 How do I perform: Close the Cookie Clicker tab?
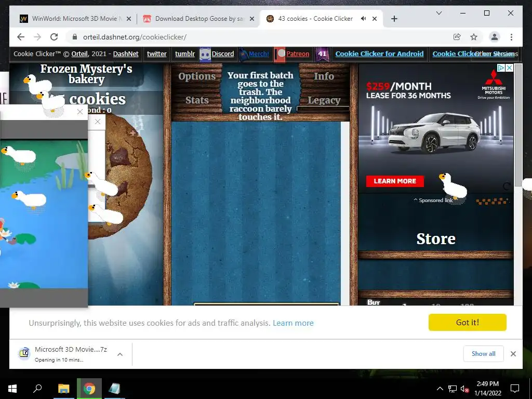pyautogui.click(x=375, y=19)
